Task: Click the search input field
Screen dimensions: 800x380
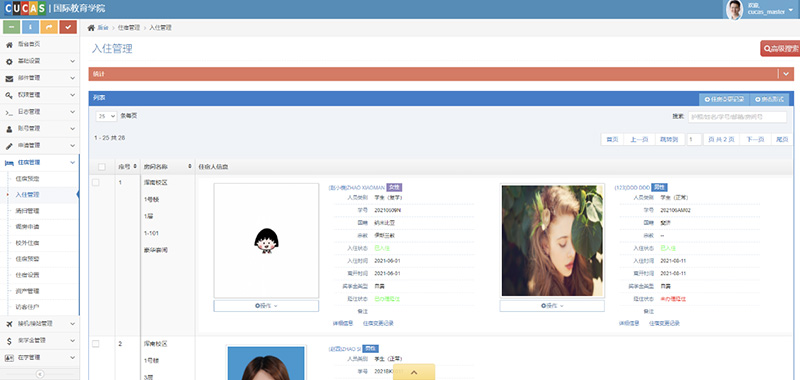Action: coord(737,117)
